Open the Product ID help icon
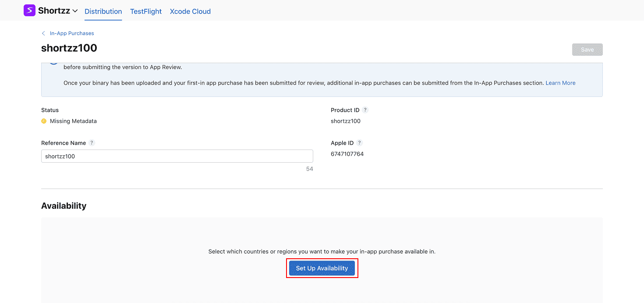This screenshot has width=644, height=303. tap(365, 110)
